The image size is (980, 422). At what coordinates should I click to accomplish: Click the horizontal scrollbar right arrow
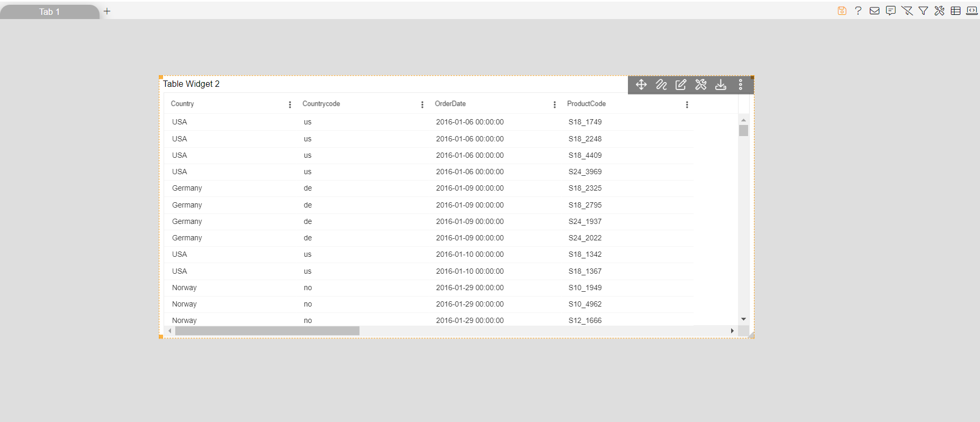(732, 331)
